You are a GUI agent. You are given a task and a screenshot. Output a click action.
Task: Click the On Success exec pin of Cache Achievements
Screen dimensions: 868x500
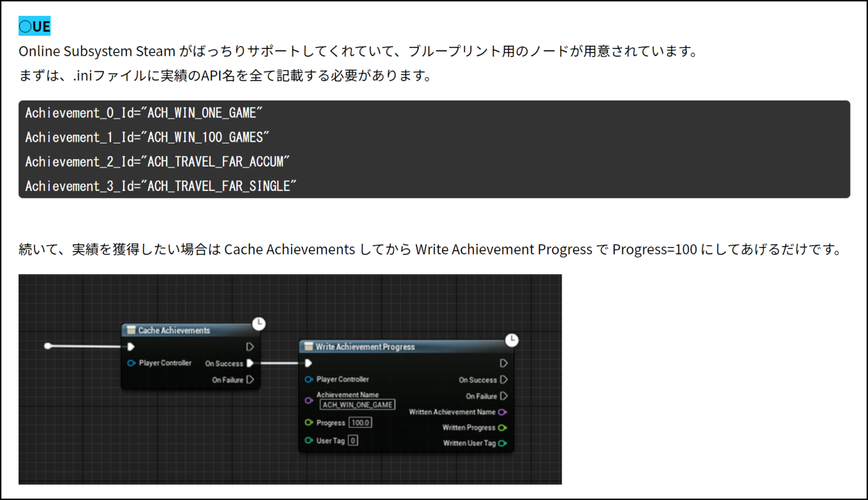pos(250,363)
